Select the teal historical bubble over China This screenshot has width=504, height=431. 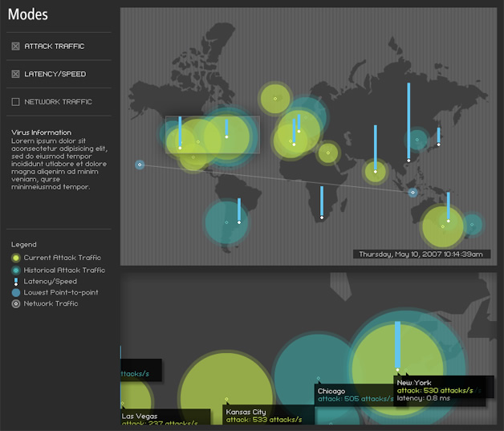point(417,140)
